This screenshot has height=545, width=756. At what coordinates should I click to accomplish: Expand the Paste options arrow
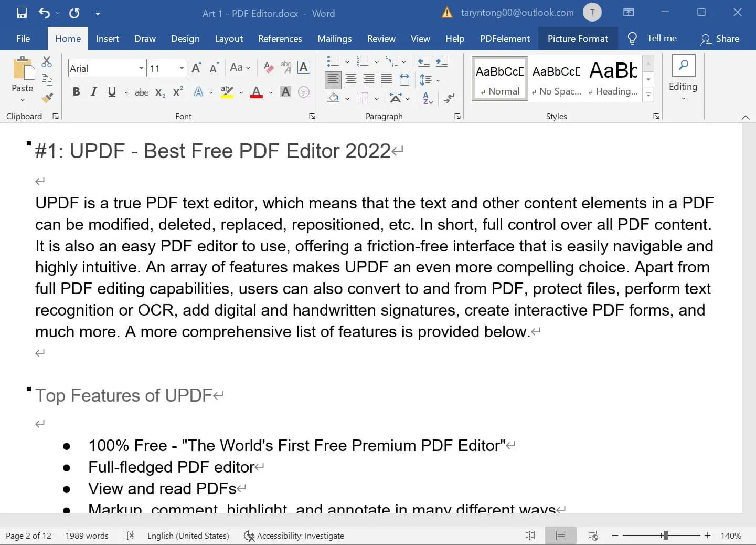point(23,100)
